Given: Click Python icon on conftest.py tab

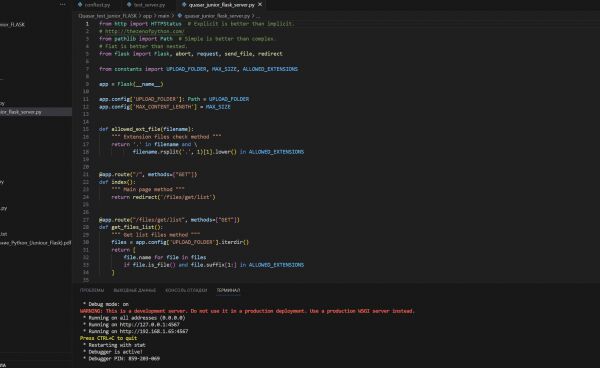Looking at the screenshot, I should pos(80,5).
